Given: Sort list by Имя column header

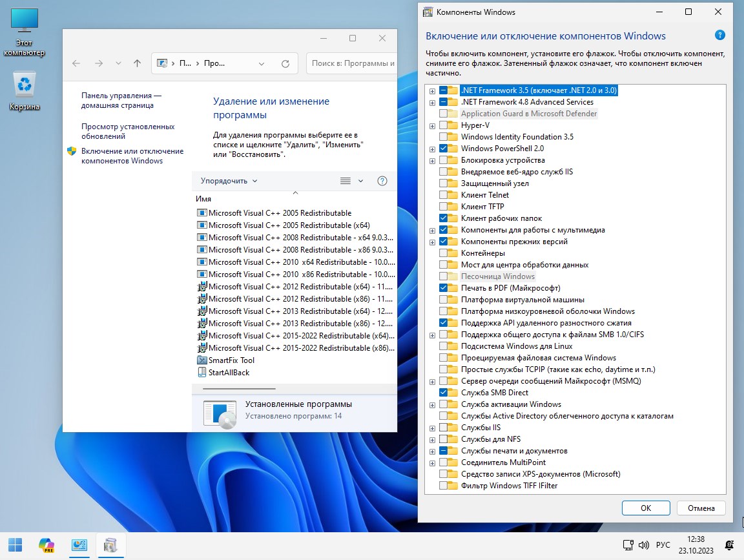Looking at the screenshot, I should pos(203,199).
